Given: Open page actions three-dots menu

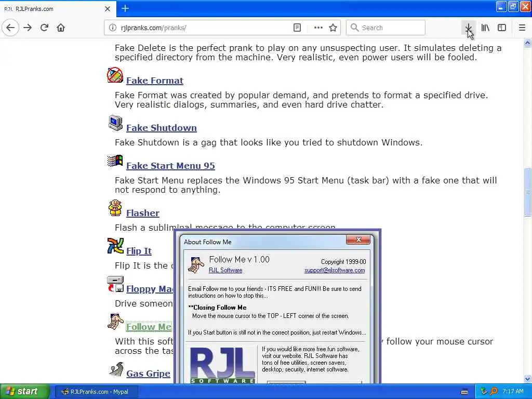Looking at the screenshot, I should point(318,28).
